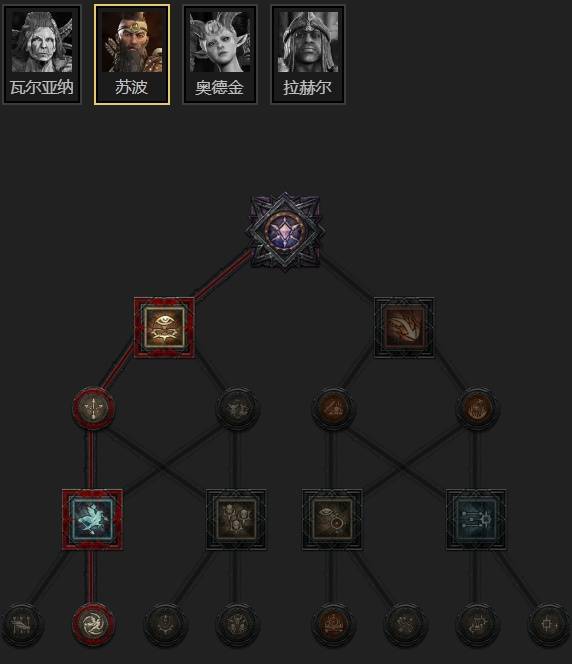Choose the teal circuit-pattern square skill node
572x664 pixels.
pos(476,520)
